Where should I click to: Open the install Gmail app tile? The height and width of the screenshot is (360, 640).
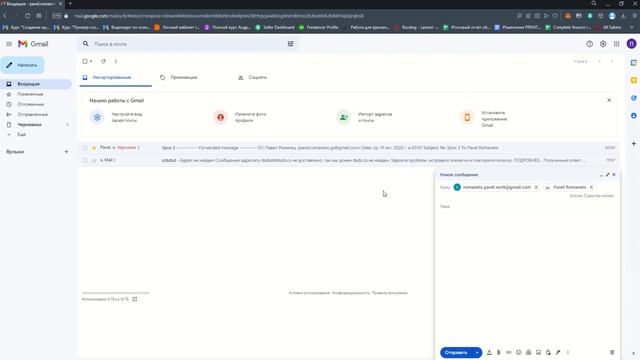pos(484,118)
